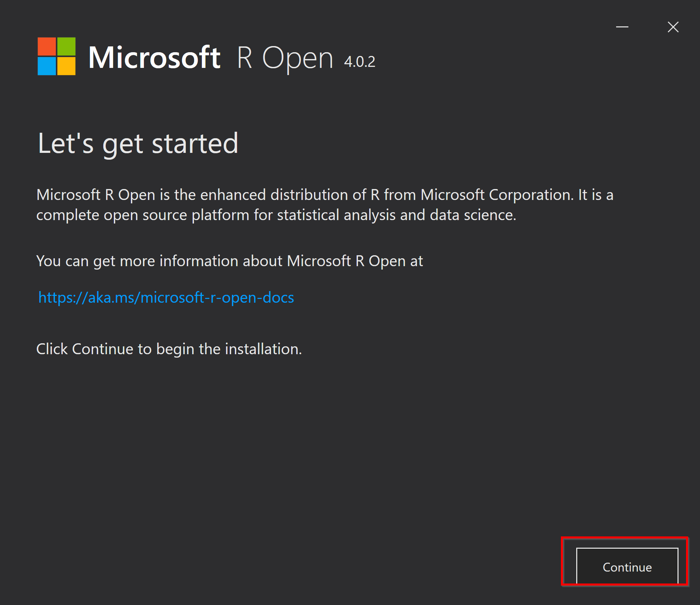Minimize the R Open installer window

click(622, 27)
